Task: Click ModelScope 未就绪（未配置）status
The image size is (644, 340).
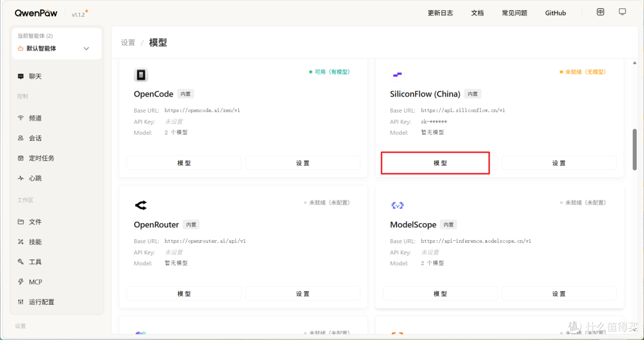Action: click(x=583, y=202)
